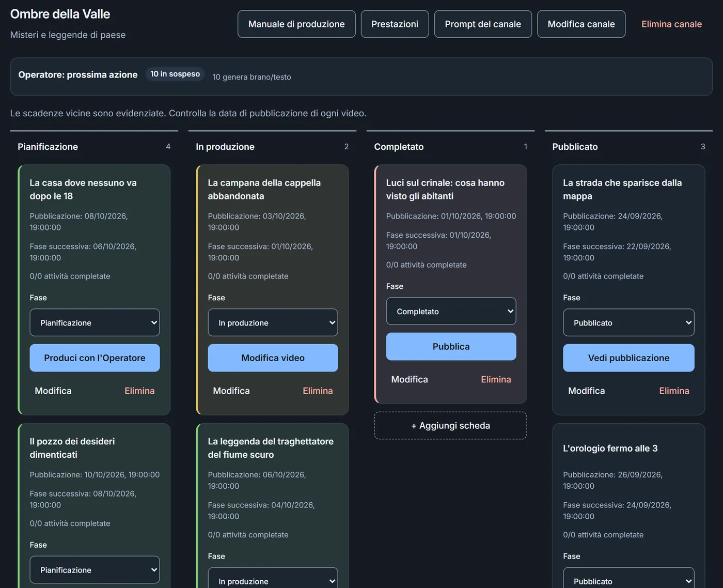Open Fase dropdown on La leggenda del traghettatore
The image size is (723, 588).
tap(273, 579)
